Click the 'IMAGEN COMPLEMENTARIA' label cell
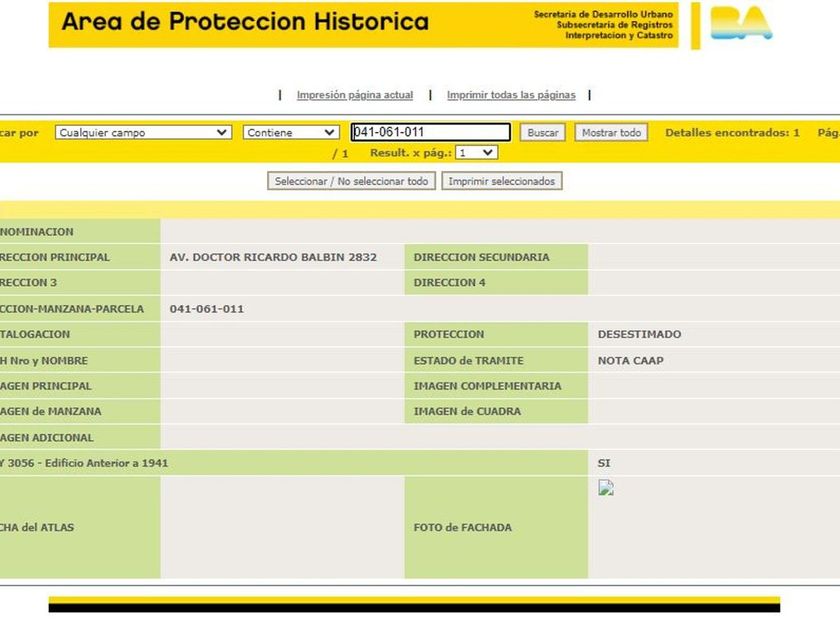 coord(487,386)
